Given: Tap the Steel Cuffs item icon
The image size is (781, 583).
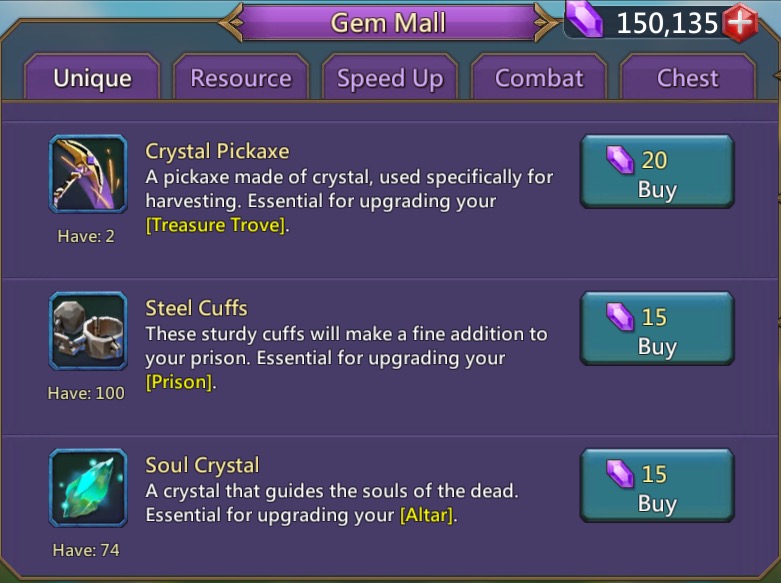Looking at the screenshot, I should coord(88,331).
